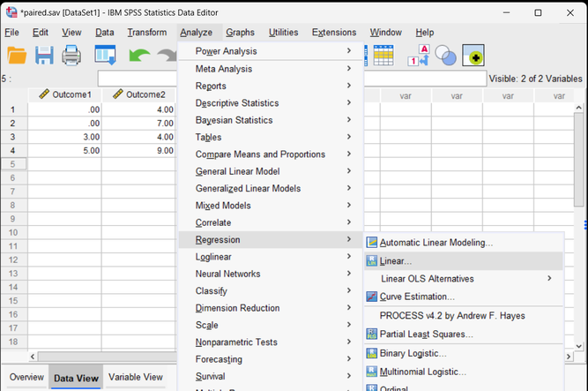Expand the Power Analysis submenu
This screenshot has width=588, height=391.
pyautogui.click(x=271, y=51)
